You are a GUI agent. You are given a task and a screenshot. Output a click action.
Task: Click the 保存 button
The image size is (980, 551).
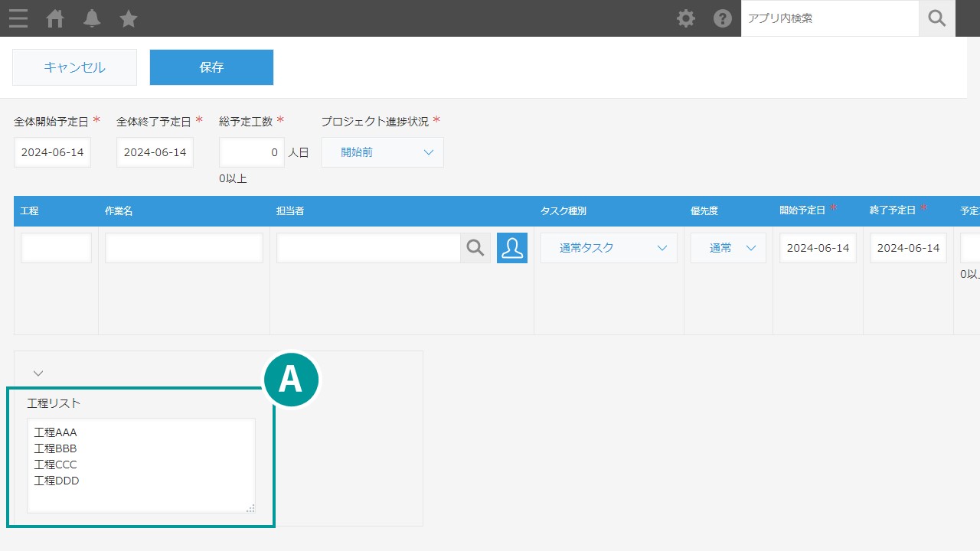pos(211,67)
